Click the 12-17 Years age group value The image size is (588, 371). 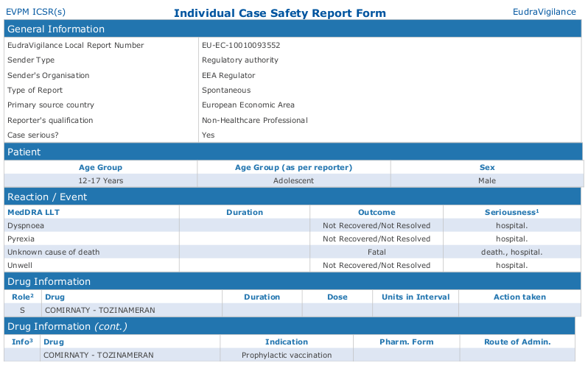(x=101, y=180)
